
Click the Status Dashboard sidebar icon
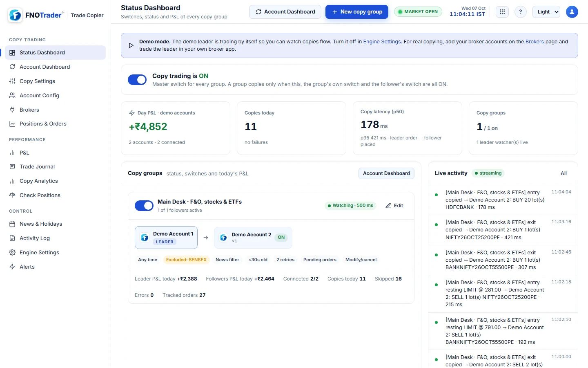(12, 53)
